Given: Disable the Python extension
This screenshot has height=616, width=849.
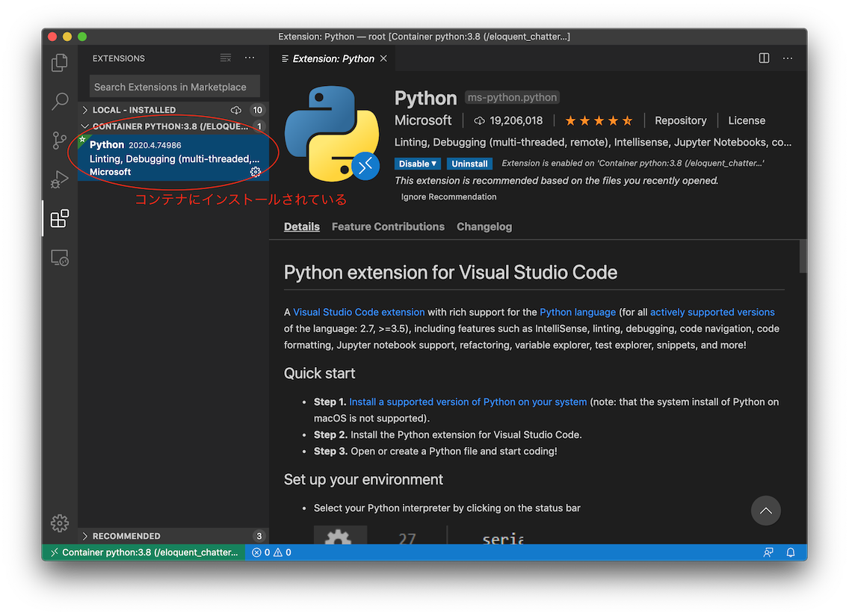Looking at the screenshot, I should coord(413,163).
